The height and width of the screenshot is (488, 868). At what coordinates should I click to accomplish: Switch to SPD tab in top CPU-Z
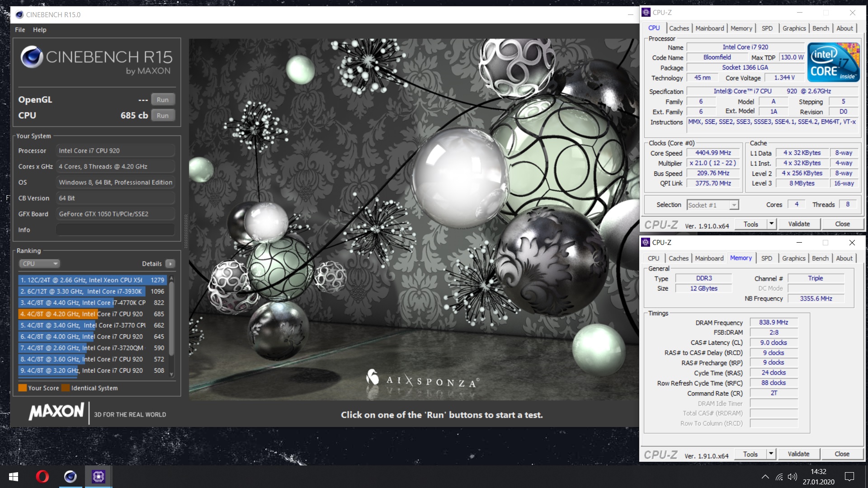(x=767, y=28)
